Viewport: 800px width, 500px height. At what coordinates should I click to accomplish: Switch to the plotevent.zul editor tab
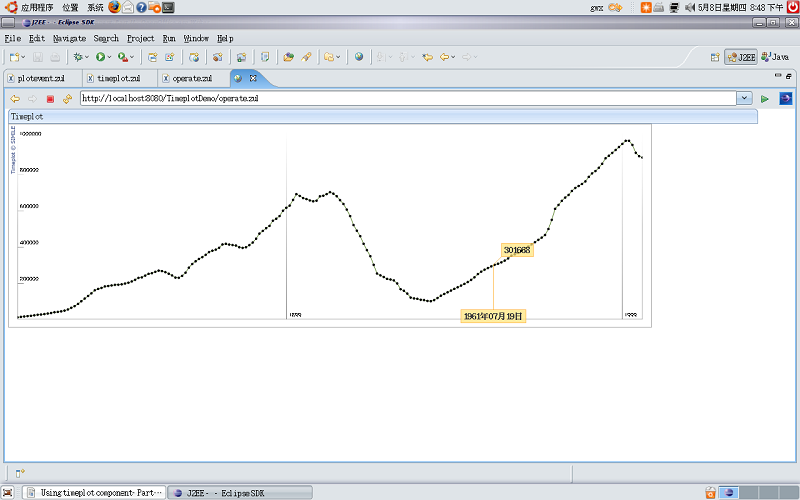click(41, 78)
